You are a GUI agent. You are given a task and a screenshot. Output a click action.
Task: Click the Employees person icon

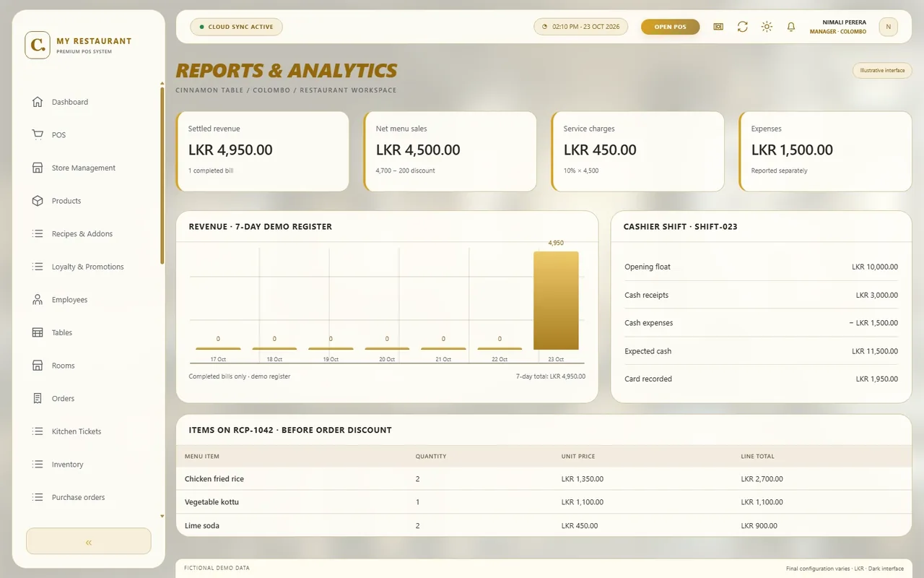[x=38, y=300]
